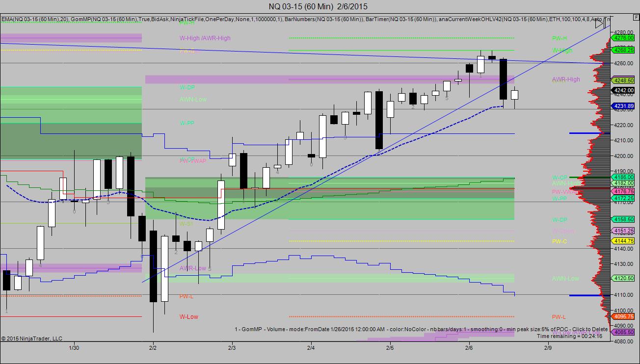
Task: Select the purple 4085.50 price marker
Action: (x=623, y=332)
